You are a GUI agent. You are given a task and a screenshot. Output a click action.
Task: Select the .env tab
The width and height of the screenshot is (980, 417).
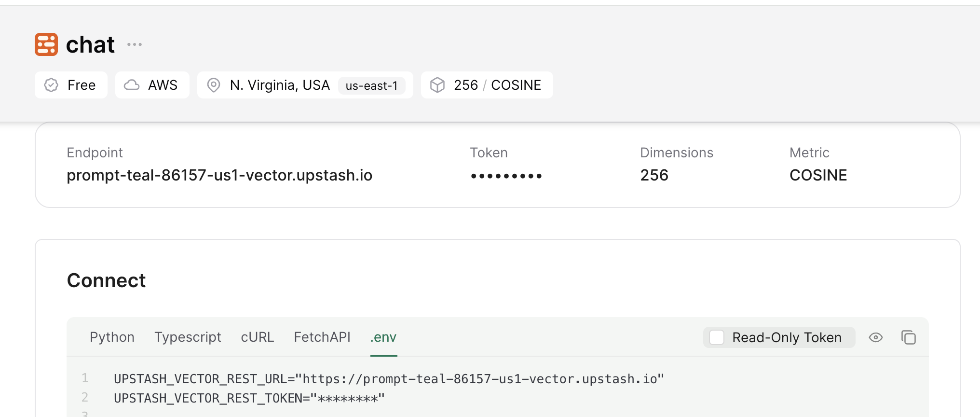tap(383, 337)
